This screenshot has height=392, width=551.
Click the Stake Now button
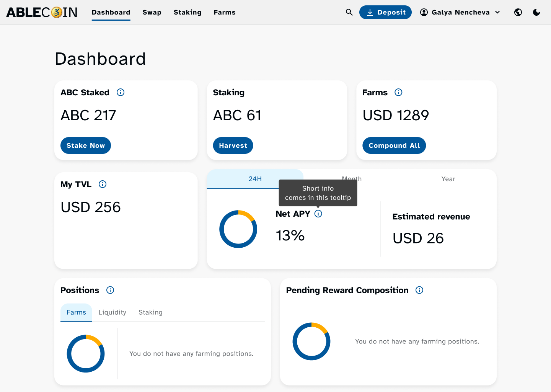tap(86, 145)
